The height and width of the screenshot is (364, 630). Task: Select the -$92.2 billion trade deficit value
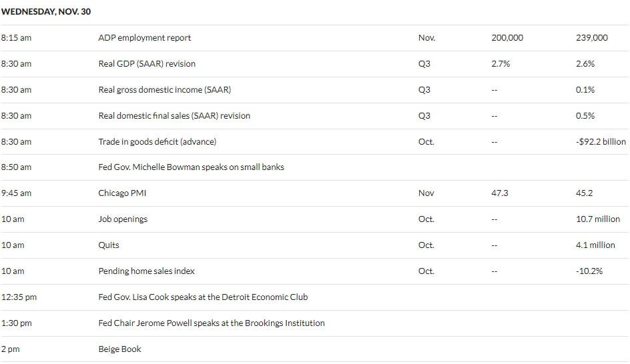601,142
